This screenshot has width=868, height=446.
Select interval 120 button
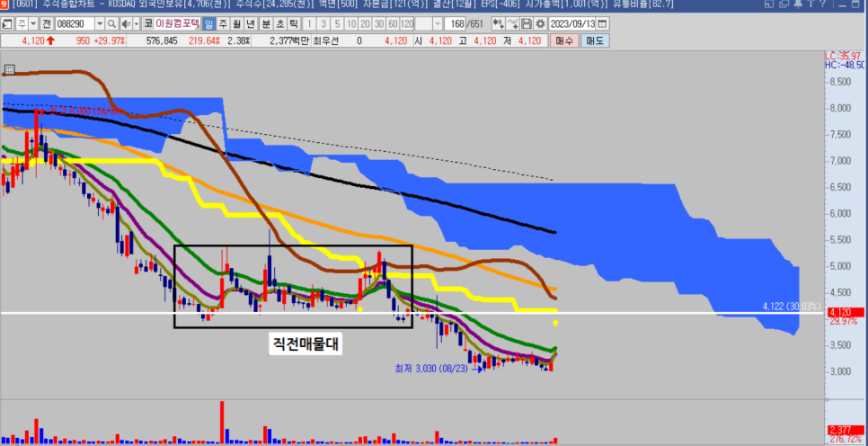pyautogui.click(x=407, y=23)
